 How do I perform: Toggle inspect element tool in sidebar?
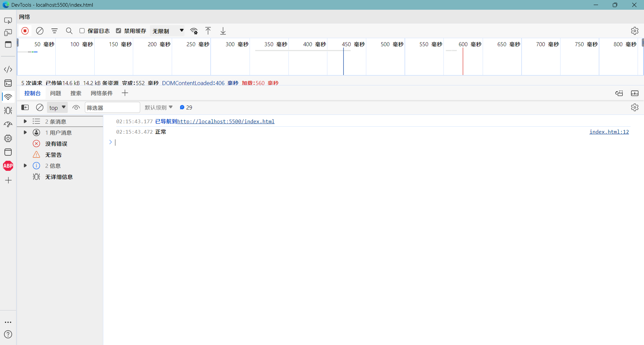coord(8,20)
